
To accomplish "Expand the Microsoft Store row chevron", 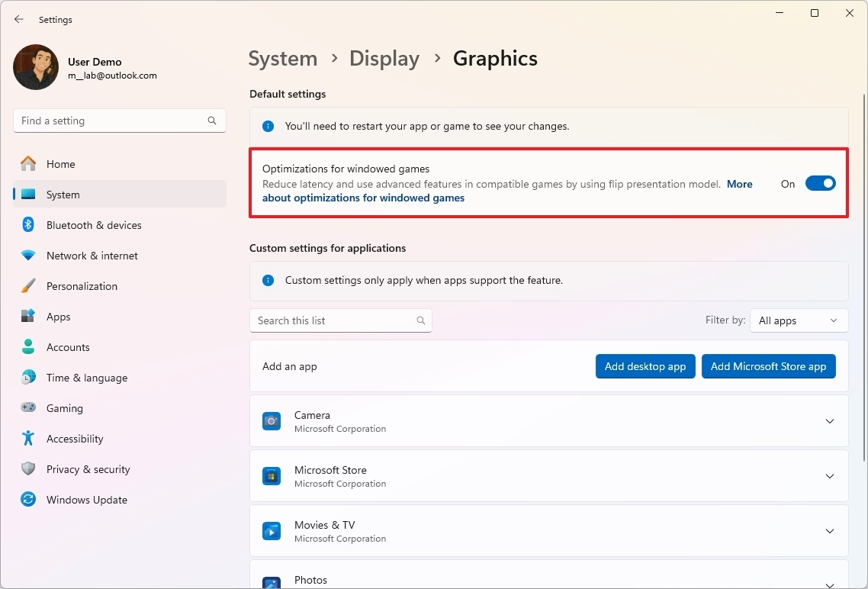I will point(830,476).
